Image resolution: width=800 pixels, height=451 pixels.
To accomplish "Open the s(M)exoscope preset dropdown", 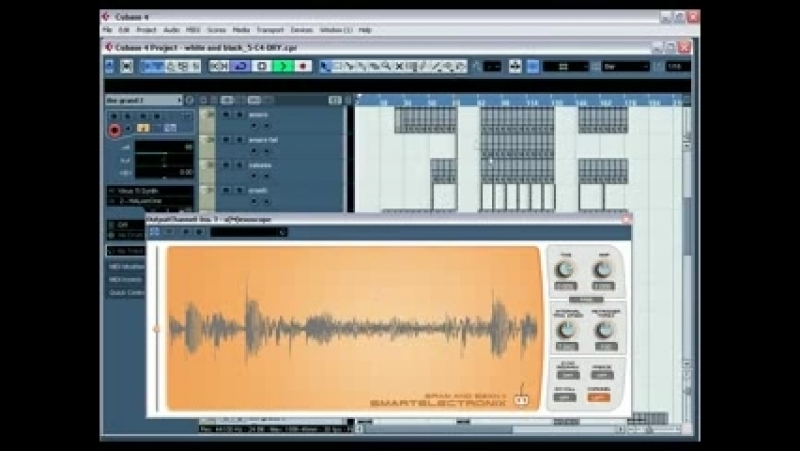I will tap(248, 233).
